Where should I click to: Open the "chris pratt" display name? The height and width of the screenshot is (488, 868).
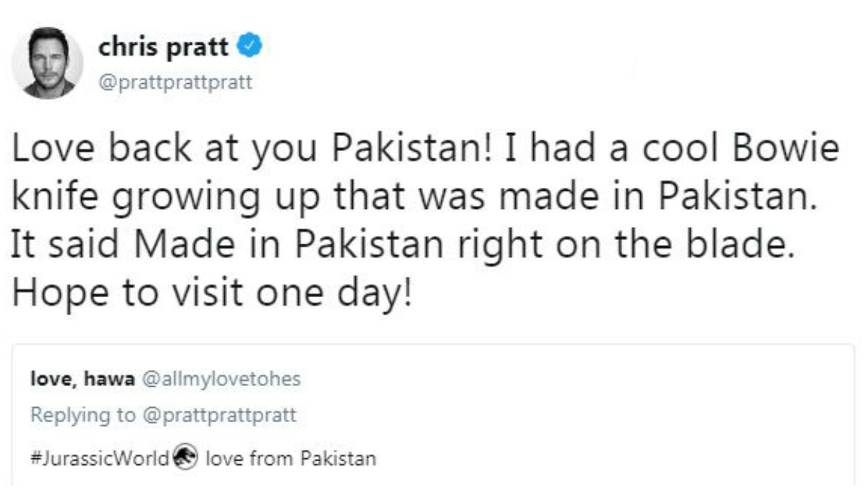(x=163, y=48)
